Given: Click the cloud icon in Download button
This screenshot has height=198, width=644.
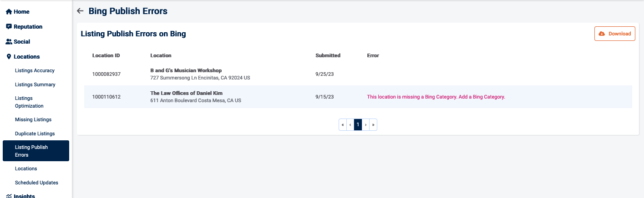Looking at the screenshot, I should (602, 34).
